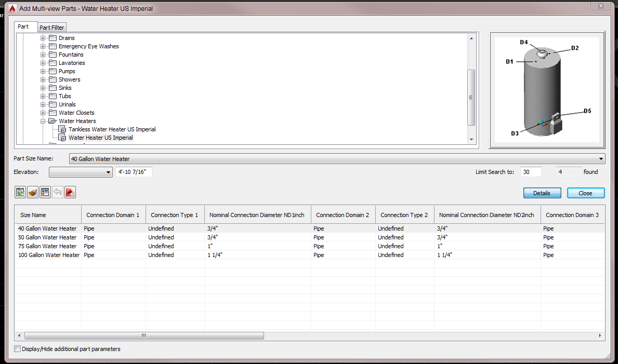Select the Pumps folder icon
Viewport: 618px width, 364px height.
52,71
